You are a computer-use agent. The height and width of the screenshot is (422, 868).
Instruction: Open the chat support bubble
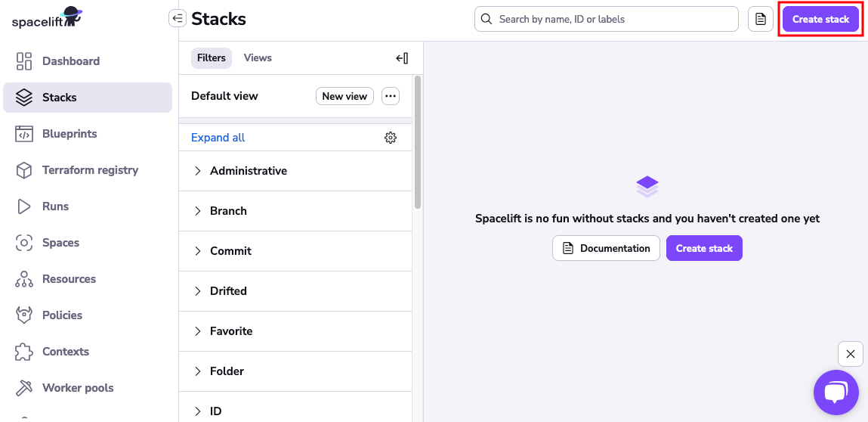coord(836,392)
